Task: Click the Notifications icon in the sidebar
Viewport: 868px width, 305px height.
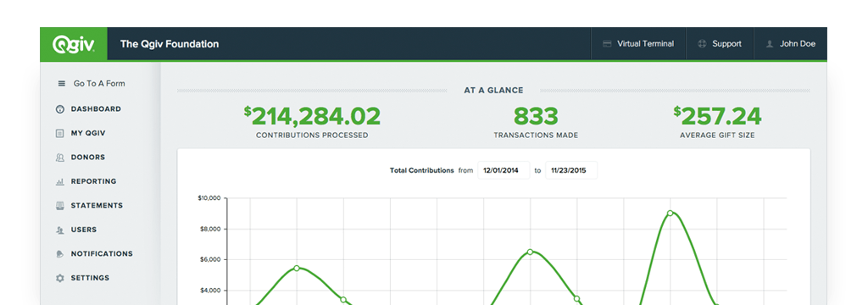Action: [60, 254]
